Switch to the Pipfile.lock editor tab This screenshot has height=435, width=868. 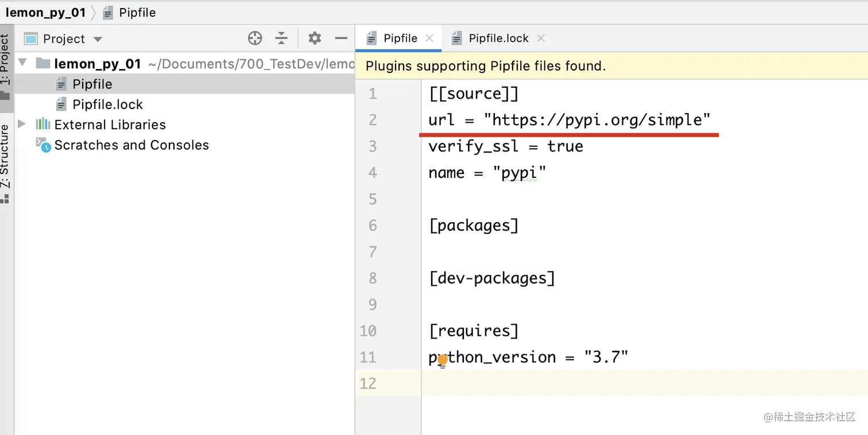498,38
